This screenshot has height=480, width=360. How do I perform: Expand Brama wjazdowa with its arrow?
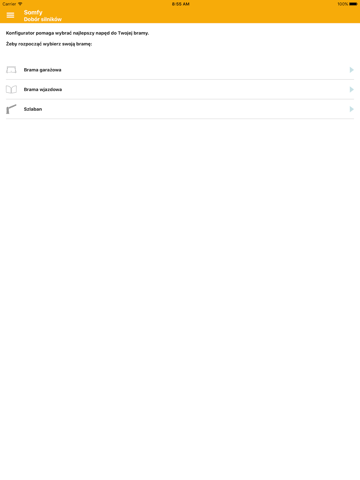[351, 89]
